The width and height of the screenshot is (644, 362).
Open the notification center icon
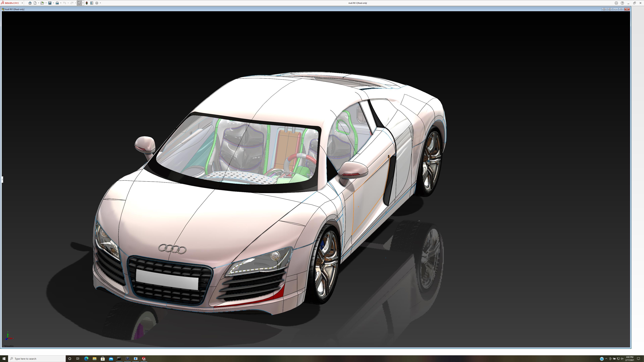click(x=638, y=359)
